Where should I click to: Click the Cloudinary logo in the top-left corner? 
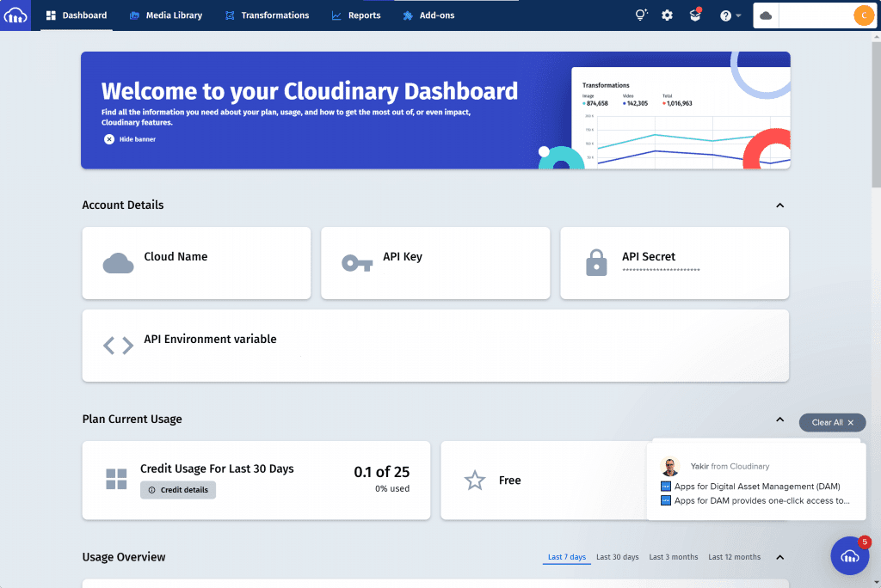15,15
